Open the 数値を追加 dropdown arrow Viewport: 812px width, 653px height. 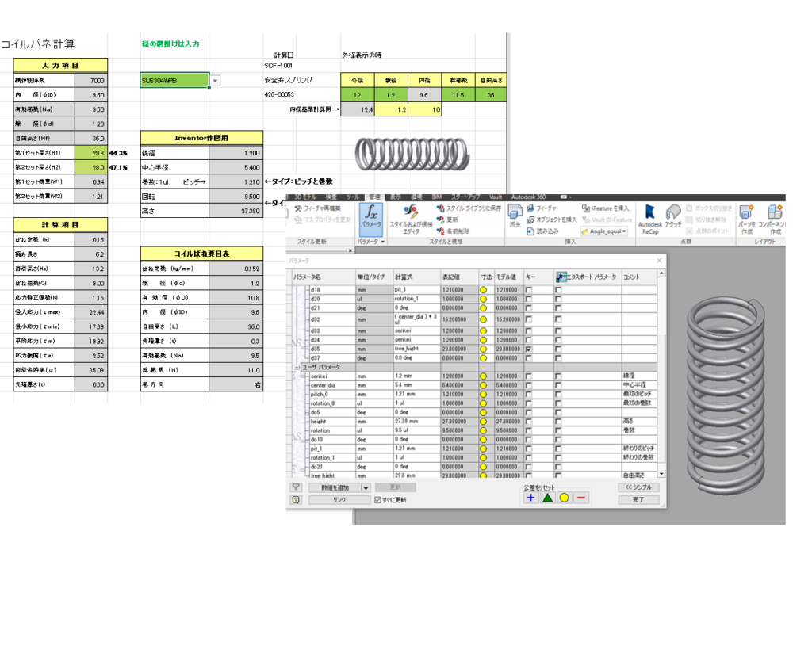[x=366, y=487]
